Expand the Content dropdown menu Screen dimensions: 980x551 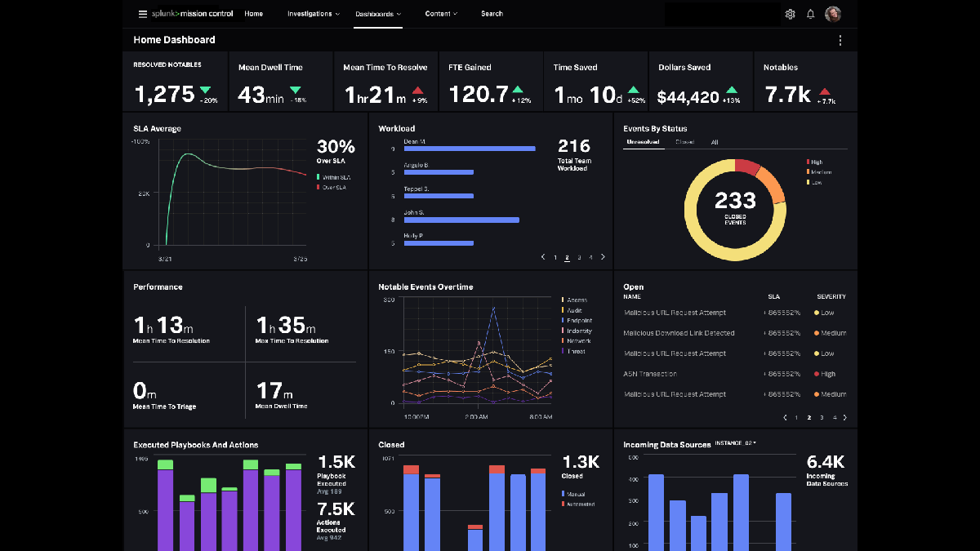pyautogui.click(x=441, y=14)
